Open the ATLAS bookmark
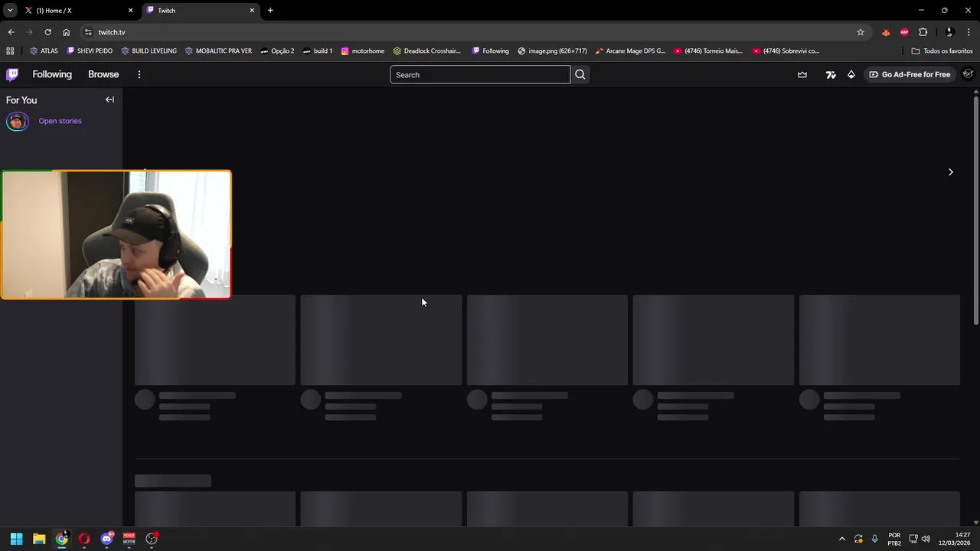 point(44,51)
